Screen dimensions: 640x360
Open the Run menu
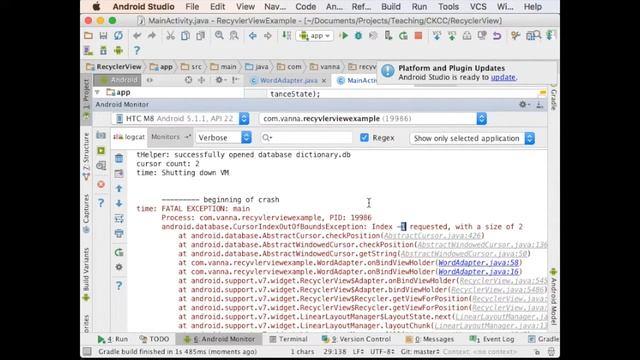[x=419, y=7]
